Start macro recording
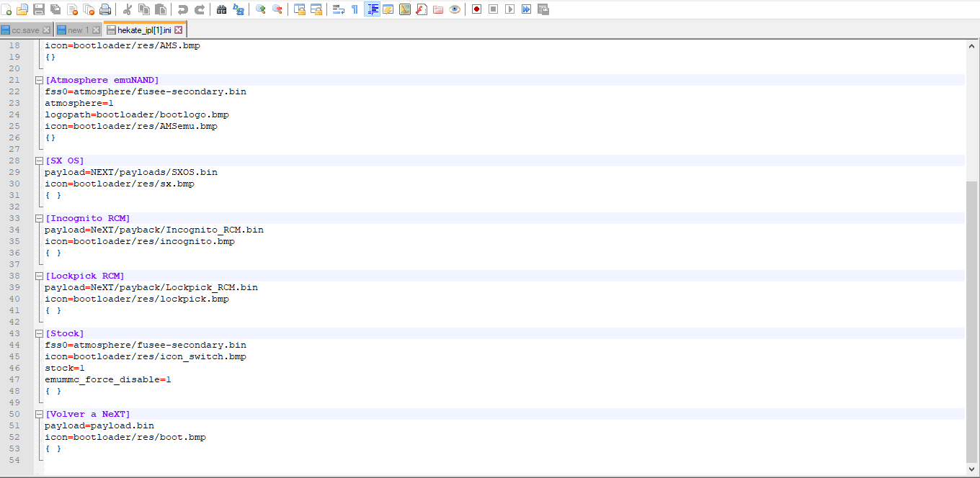980x478 pixels. pos(476,9)
